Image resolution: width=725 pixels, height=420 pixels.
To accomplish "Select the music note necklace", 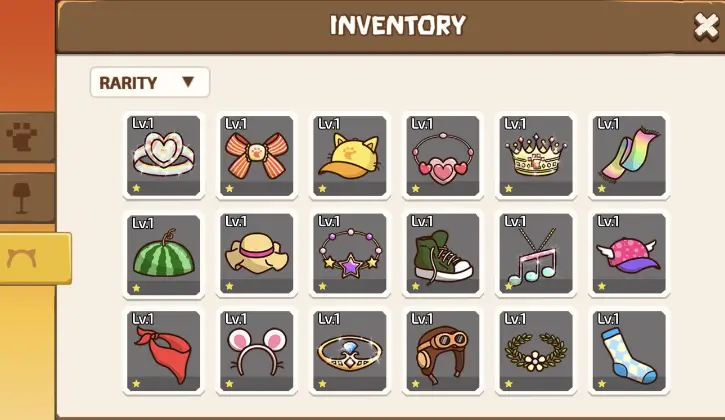I will (536, 253).
